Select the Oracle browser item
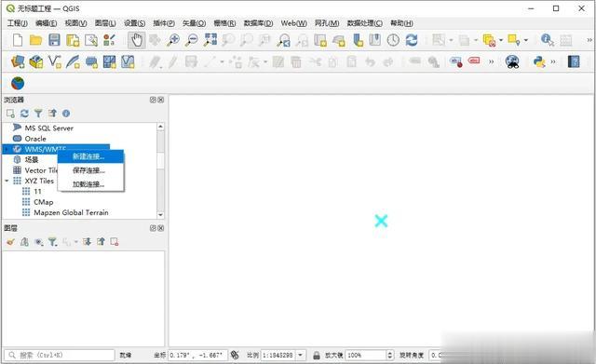The width and height of the screenshot is (596, 364). coord(35,139)
